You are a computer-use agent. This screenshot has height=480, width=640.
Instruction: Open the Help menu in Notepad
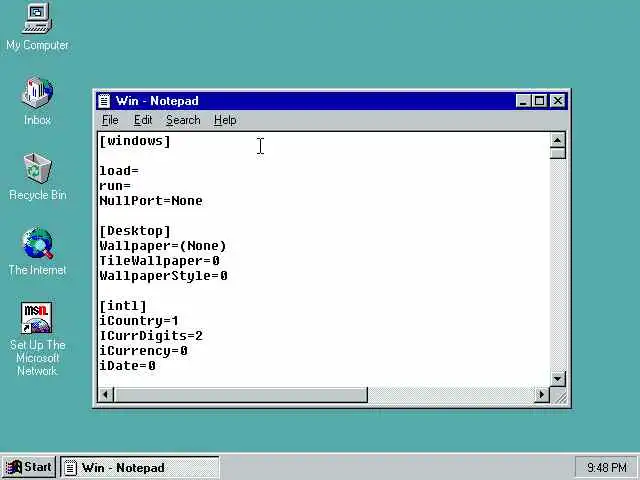pos(225,120)
